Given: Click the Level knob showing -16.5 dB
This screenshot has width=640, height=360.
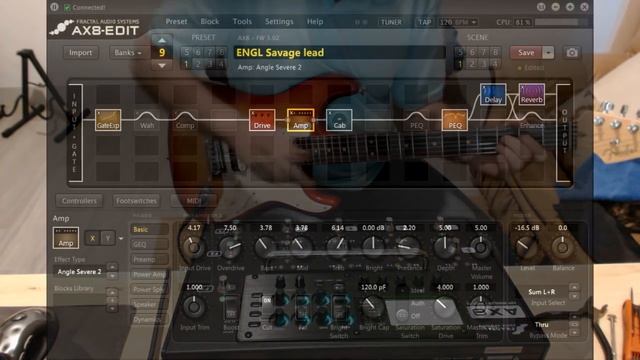Looking at the screenshot, I should (524, 247).
